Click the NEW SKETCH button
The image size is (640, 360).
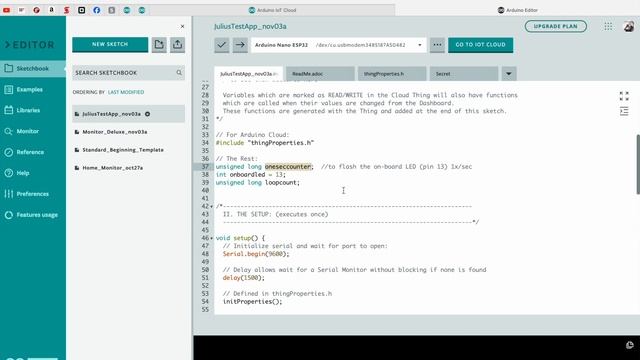[110, 44]
